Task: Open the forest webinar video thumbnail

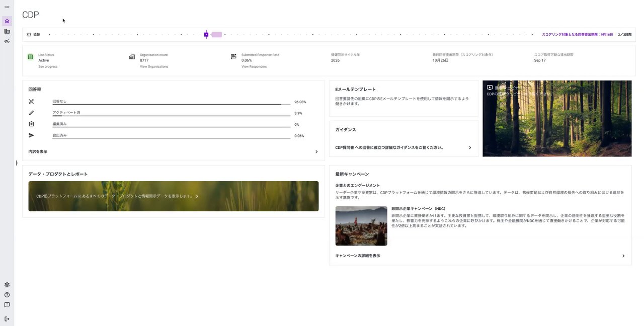Action: pos(557,119)
